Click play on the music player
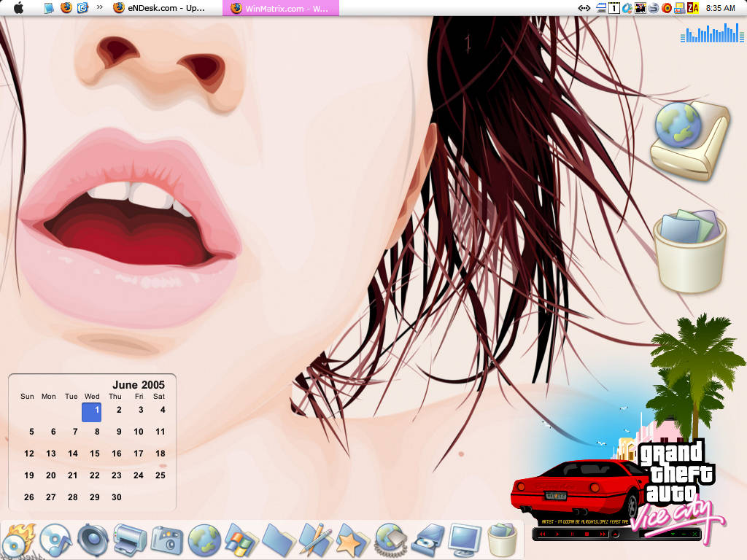 557,534
